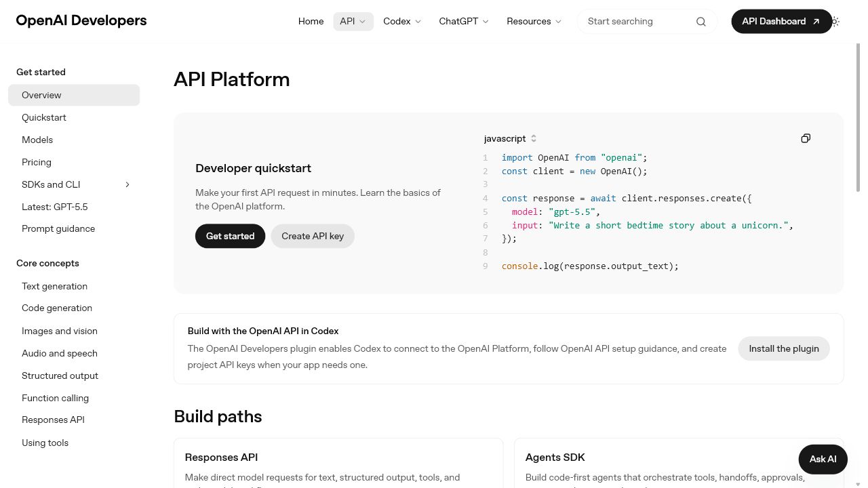
Task: Open the Pricing sidebar page
Action: (x=74, y=162)
